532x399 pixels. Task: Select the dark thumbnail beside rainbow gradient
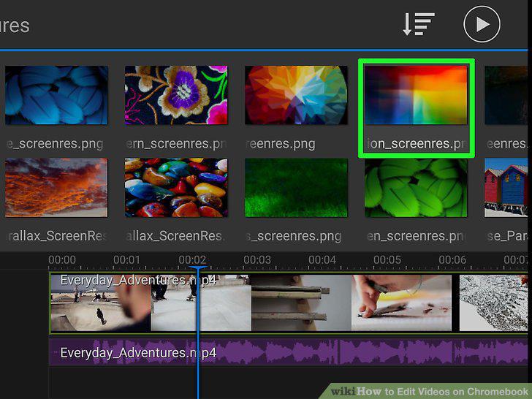tap(506, 95)
